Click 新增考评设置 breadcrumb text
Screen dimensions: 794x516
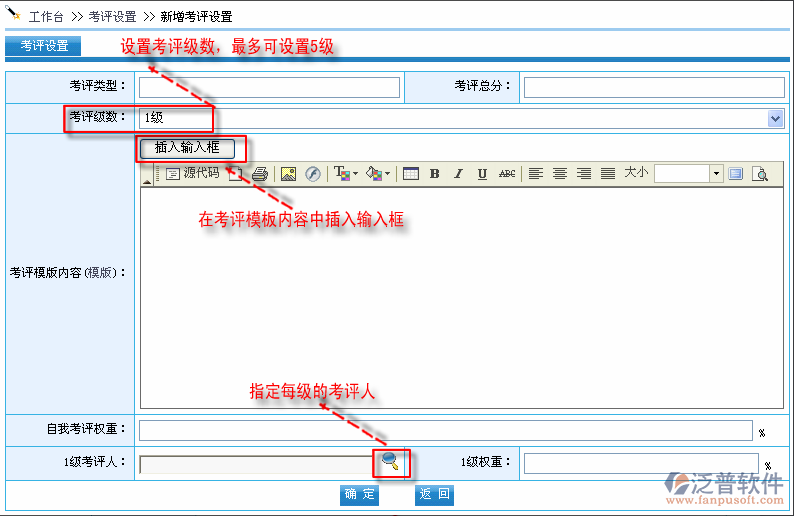pyautogui.click(x=196, y=17)
